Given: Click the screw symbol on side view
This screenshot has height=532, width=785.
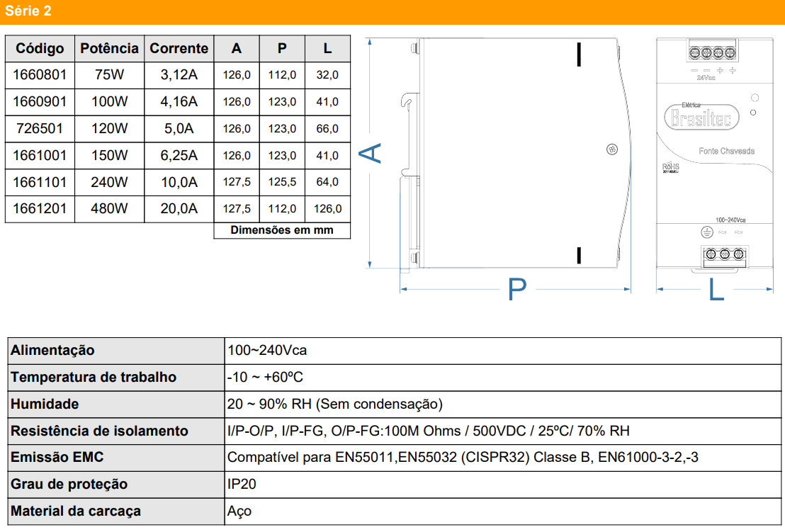Looking at the screenshot, I should [612, 149].
